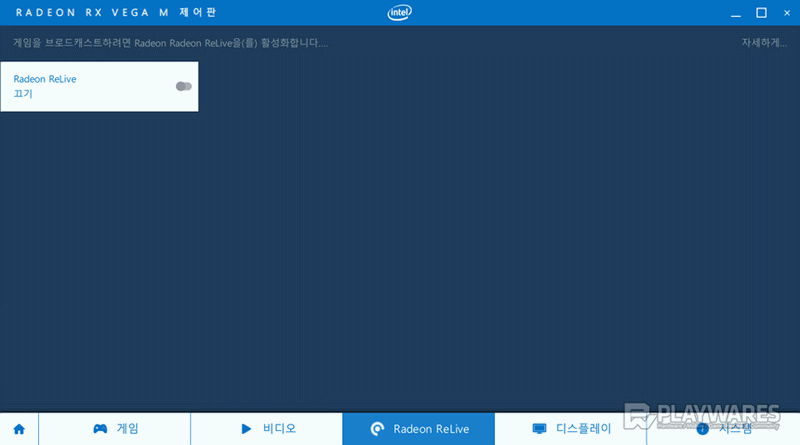Click the play triangle video icon
Viewport: 800px width, 445px height.
245,428
